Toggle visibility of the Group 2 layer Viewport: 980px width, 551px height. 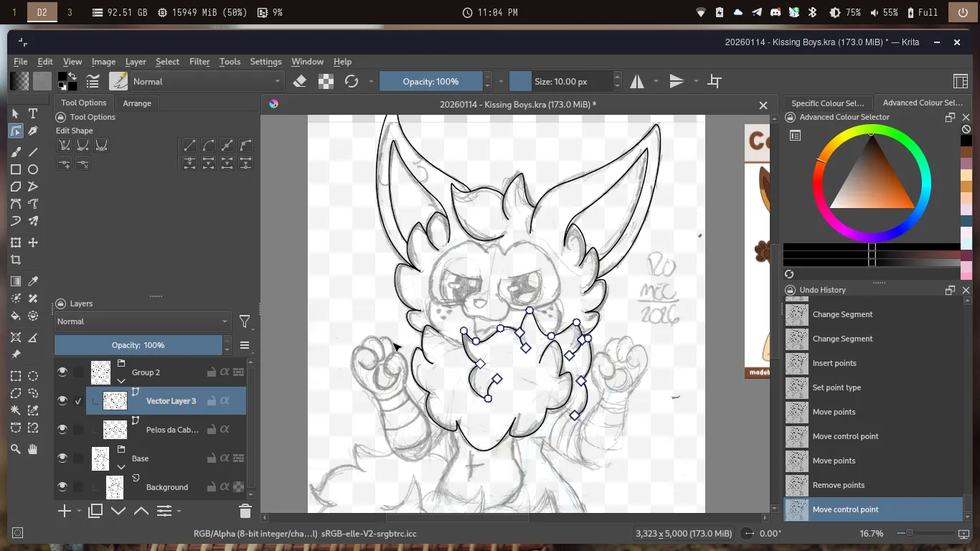pyautogui.click(x=62, y=372)
